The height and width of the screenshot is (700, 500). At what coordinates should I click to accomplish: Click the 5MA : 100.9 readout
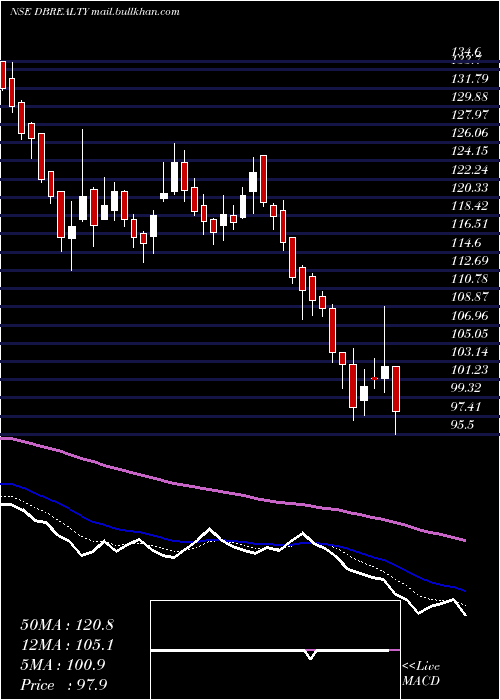(62, 665)
